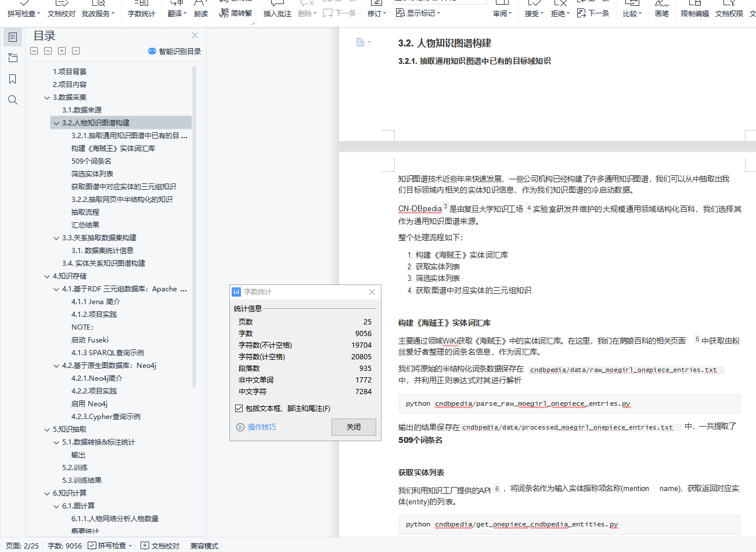Collapse the 4.1.基于RDF 三元组数据库 outline node
The height and width of the screenshot is (552, 756).
(56, 289)
